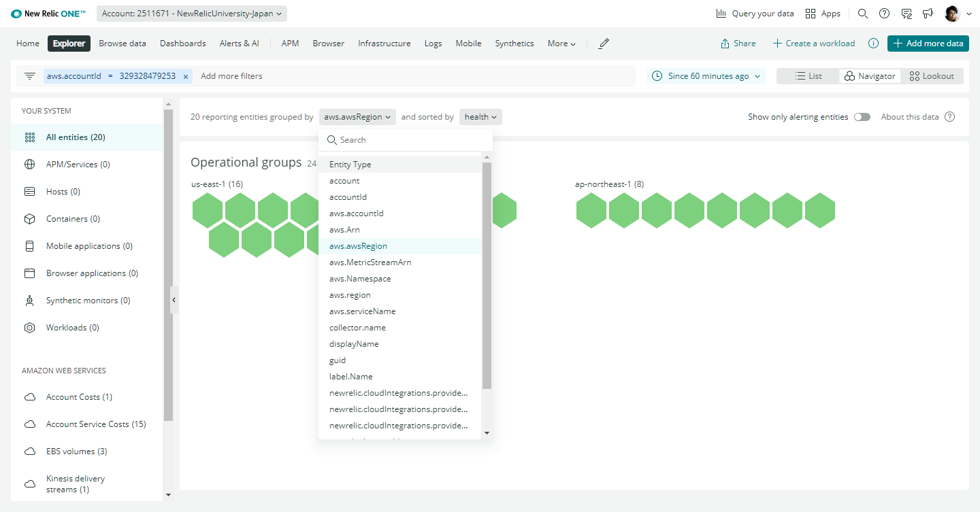
Task: Switch to List view
Action: [808, 76]
